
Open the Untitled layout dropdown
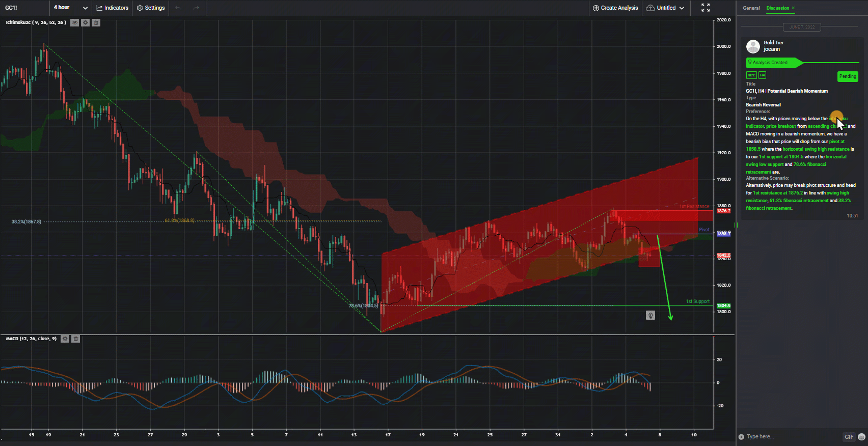pos(670,8)
